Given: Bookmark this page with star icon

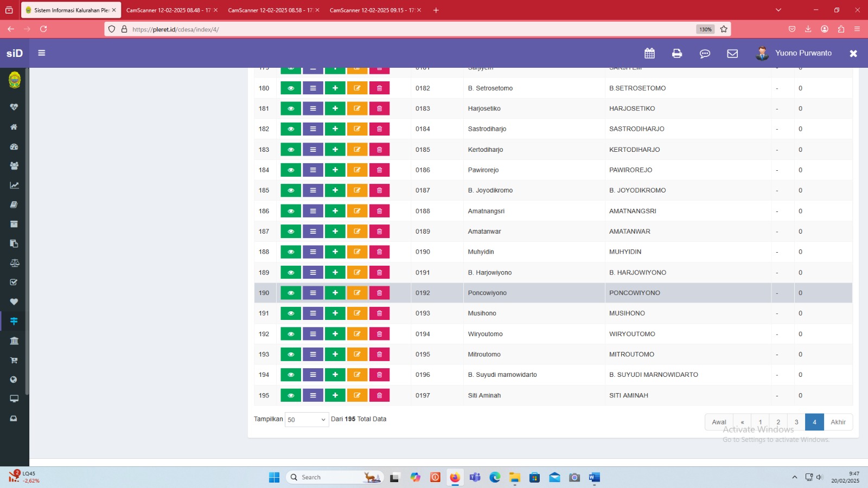Looking at the screenshot, I should 724,29.
